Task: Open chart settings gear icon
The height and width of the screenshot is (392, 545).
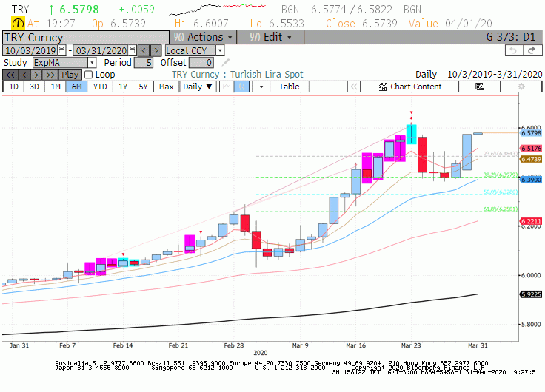Action: pyautogui.click(x=521, y=87)
